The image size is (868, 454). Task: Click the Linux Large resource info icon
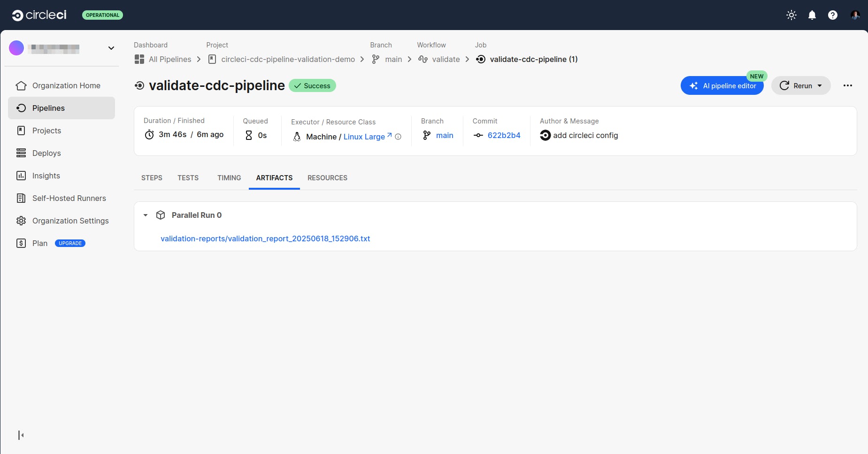[398, 137]
